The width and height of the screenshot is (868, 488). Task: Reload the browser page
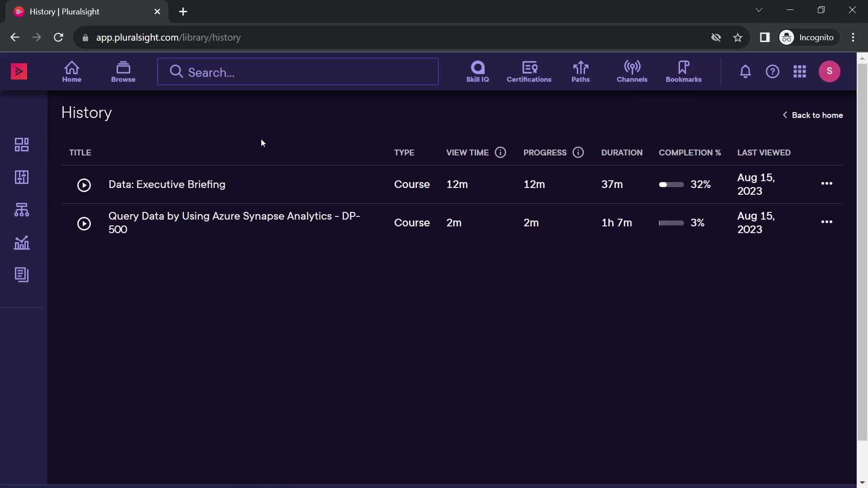(x=58, y=38)
